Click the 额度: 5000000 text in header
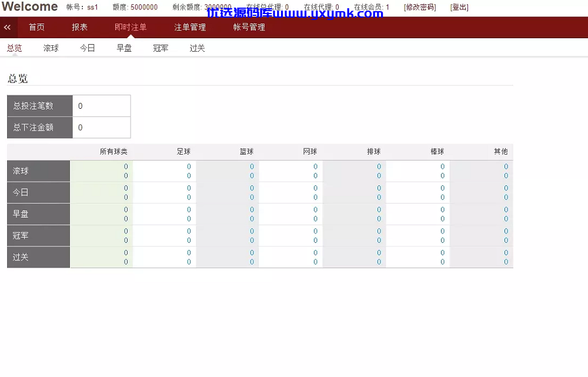This screenshot has width=588, height=377. click(135, 7)
